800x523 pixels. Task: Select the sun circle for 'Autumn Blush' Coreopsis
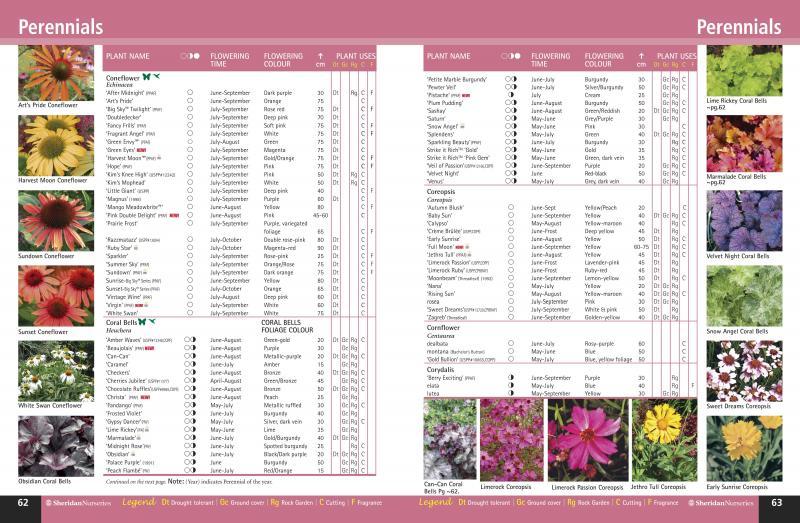(x=510, y=207)
